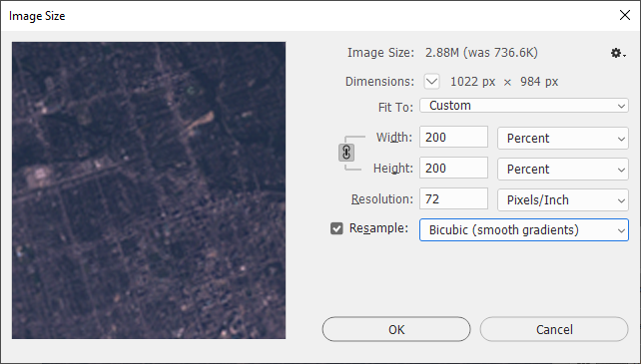Click the '2.88M (was 736.6K)' size text
641x364 pixels.
click(x=481, y=53)
